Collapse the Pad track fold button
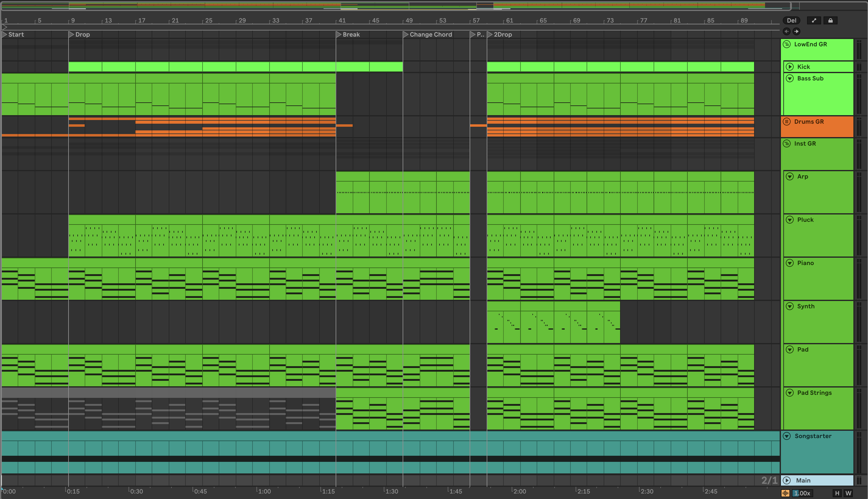Viewport: 868px width, 499px height. [x=789, y=350]
